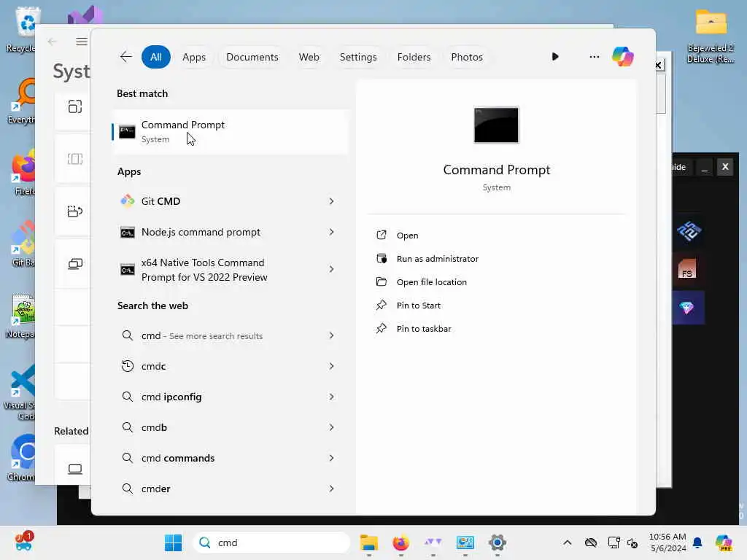747x560 pixels.
Task: Open Firefox from taskbar
Action: tap(400, 542)
